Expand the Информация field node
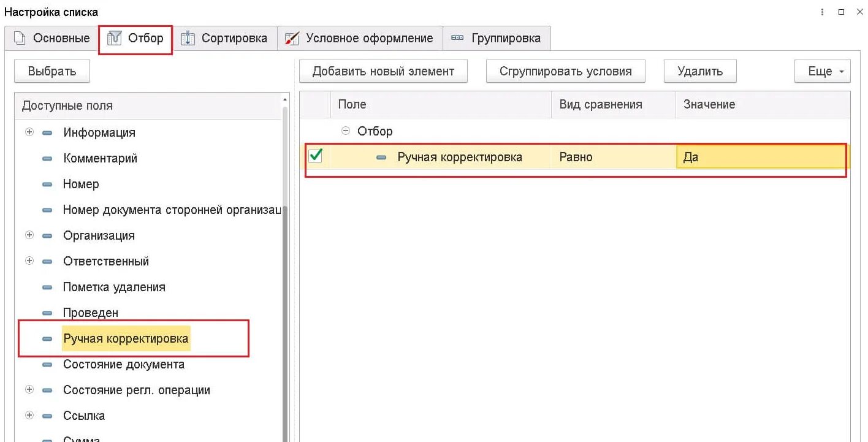The image size is (868, 442). tap(29, 132)
